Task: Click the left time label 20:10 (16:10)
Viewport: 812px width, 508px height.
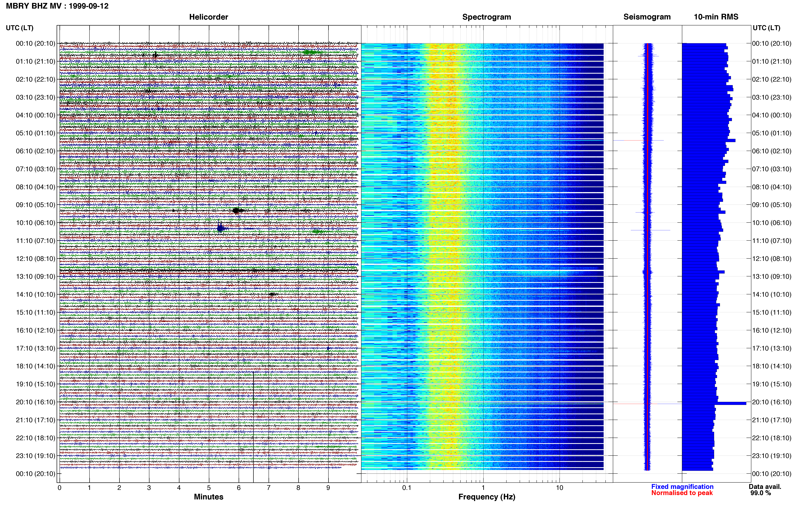Action: click(x=36, y=402)
